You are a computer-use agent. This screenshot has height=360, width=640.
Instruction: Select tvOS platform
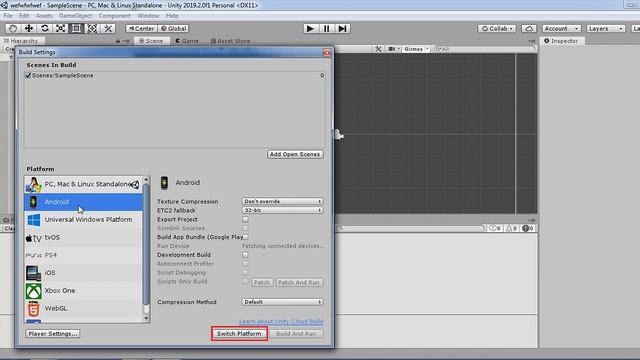coord(84,238)
